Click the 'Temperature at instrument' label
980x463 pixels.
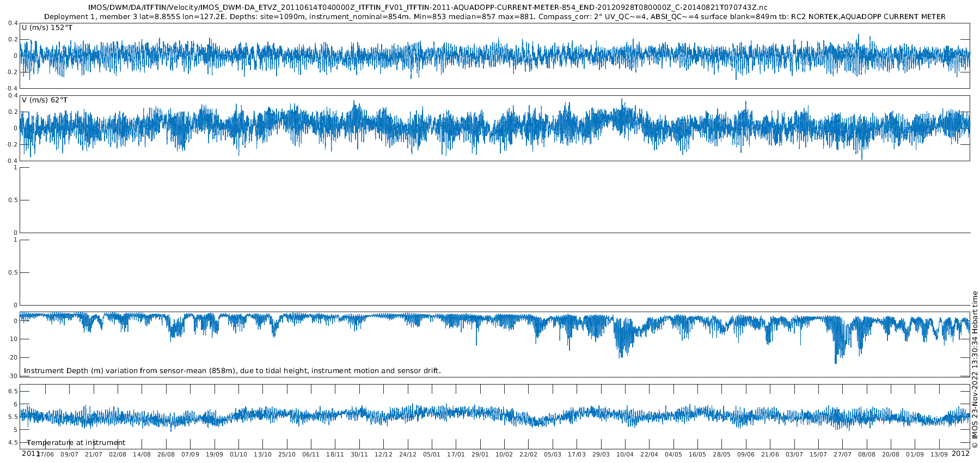76,443
